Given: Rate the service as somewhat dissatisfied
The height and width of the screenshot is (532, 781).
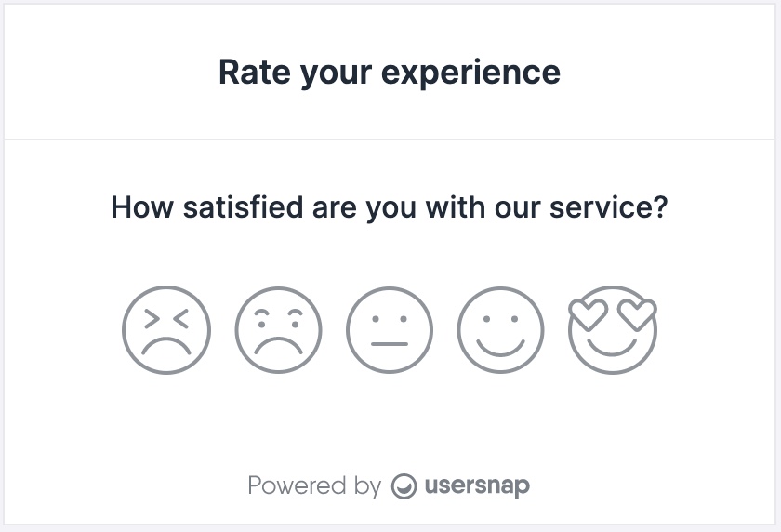Looking at the screenshot, I should tap(278, 330).
